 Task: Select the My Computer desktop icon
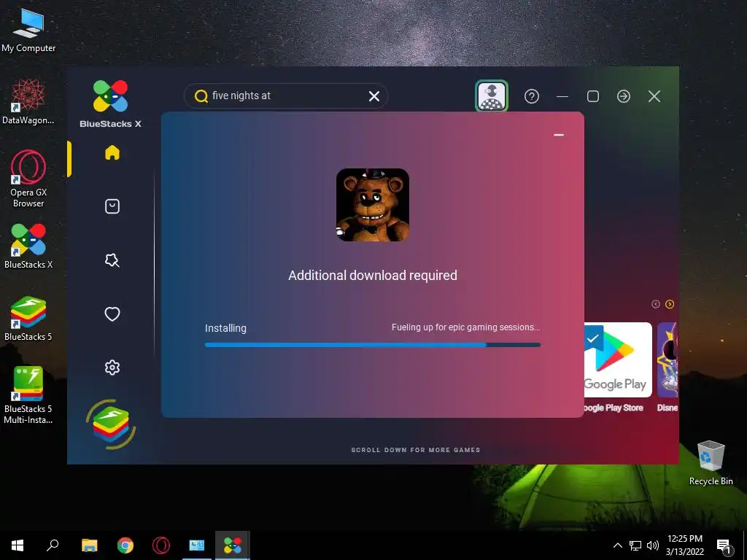point(28,30)
